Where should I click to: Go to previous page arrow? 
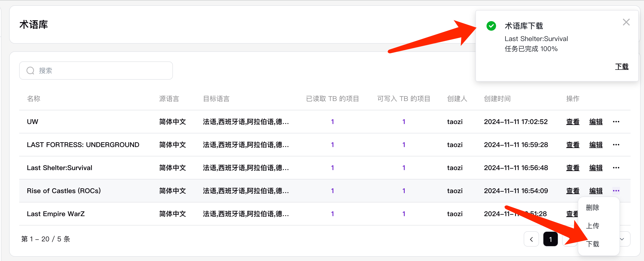click(x=531, y=239)
